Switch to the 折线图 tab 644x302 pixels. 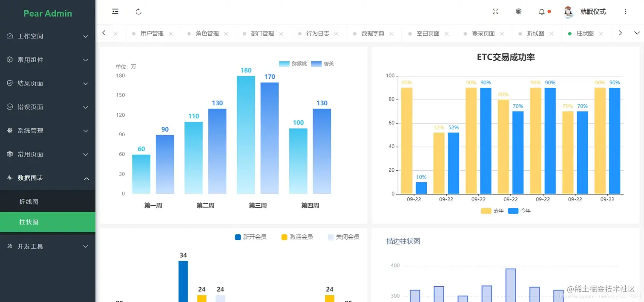pyautogui.click(x=535, y=33)
